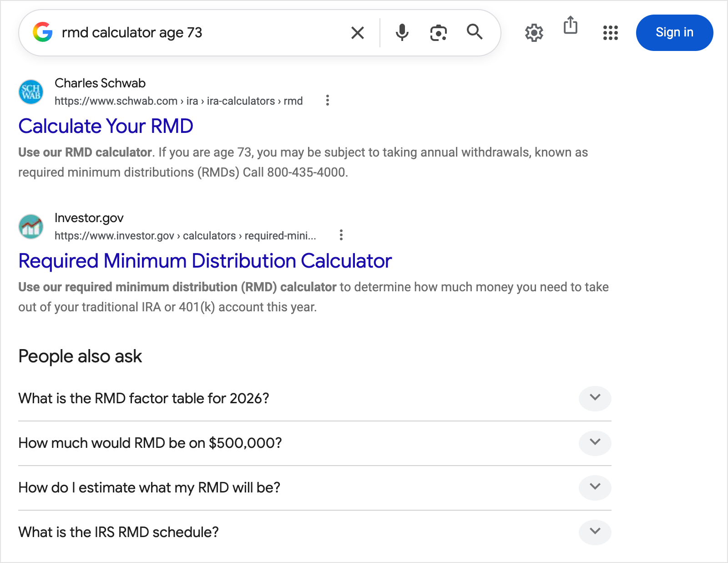Click the Investor.gov site name
This screenshot has width=728, height=563.
(89, 218)
